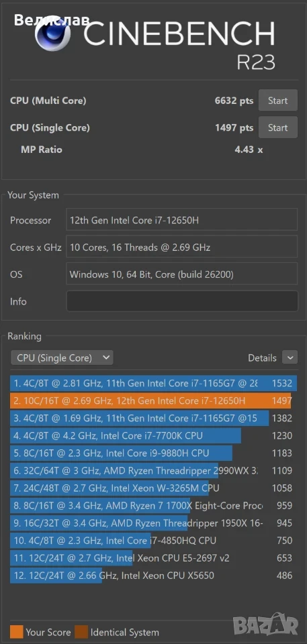The width and height of the screenshot is (307, 644).
Task: Click the Identical System color swatch
Action: [81, 632]
